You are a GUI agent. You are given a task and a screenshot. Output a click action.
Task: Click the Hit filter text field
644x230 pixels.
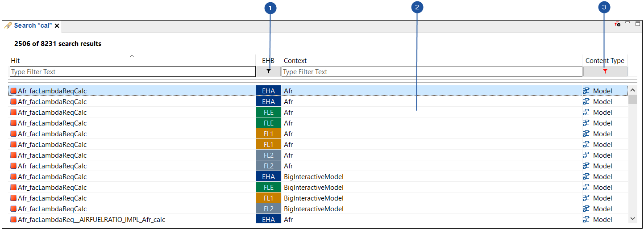[133, 71]
